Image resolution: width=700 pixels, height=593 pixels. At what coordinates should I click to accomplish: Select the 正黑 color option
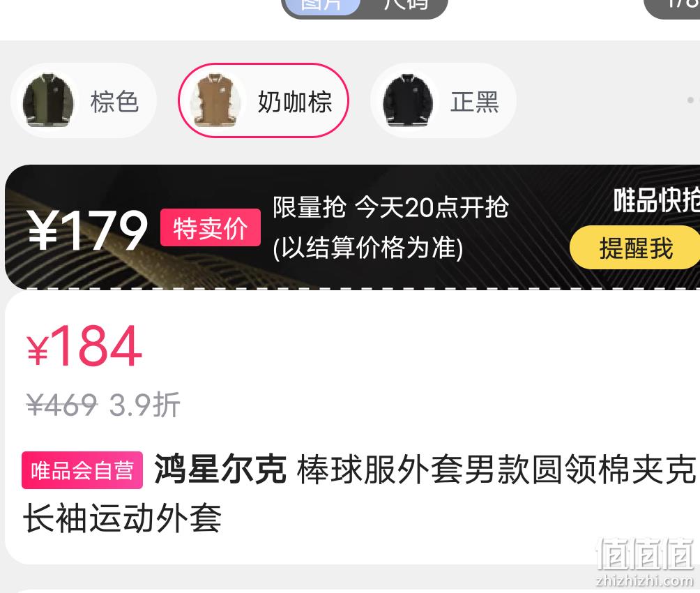(443, 100)
